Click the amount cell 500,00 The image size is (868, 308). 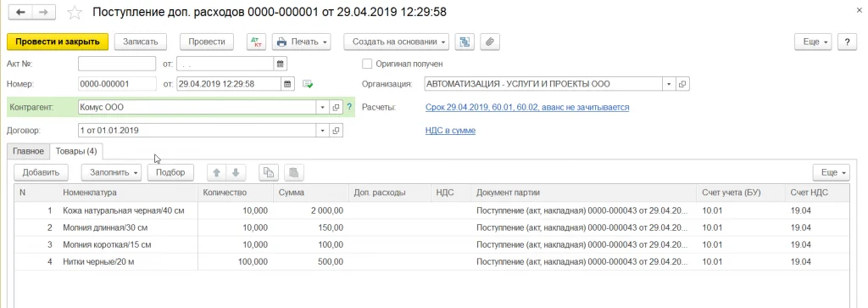(x=310, y=261)
